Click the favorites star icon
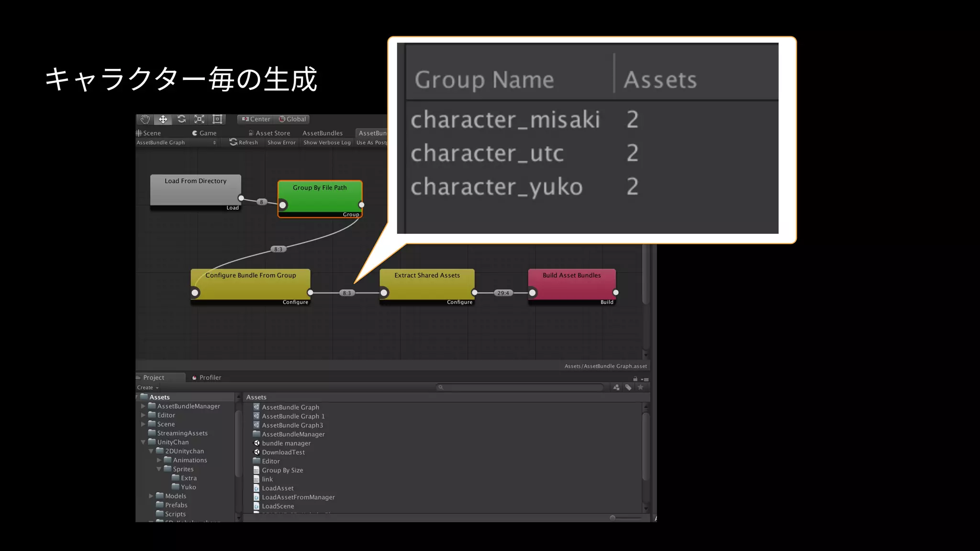The image size is (980, 551). tap(640, 387)
